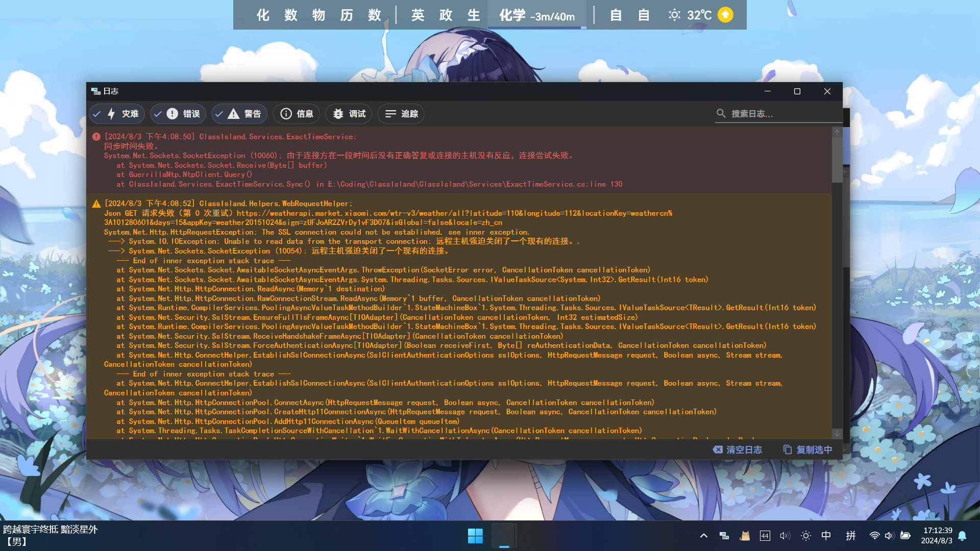Click the yellow warning icon of WebRequestHelper entry
This screenshot has height=551, width=980.
[x=96, y=204]
